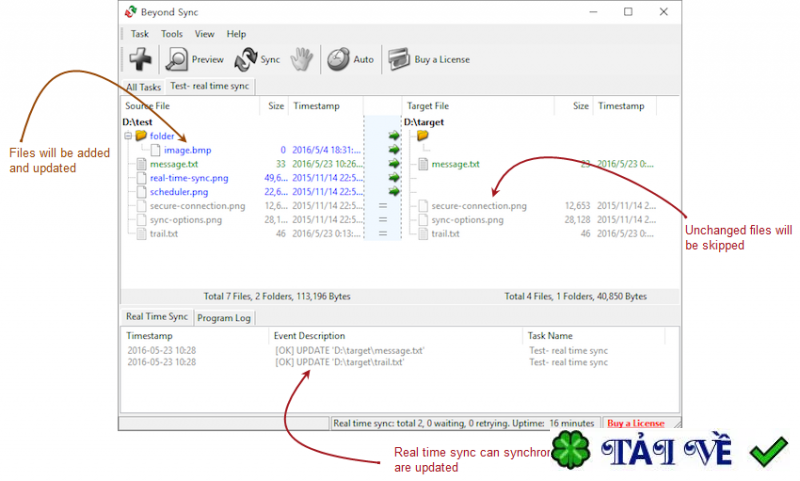Open the Tools menu
Screen dimensions: 800x481
point(171,34)
